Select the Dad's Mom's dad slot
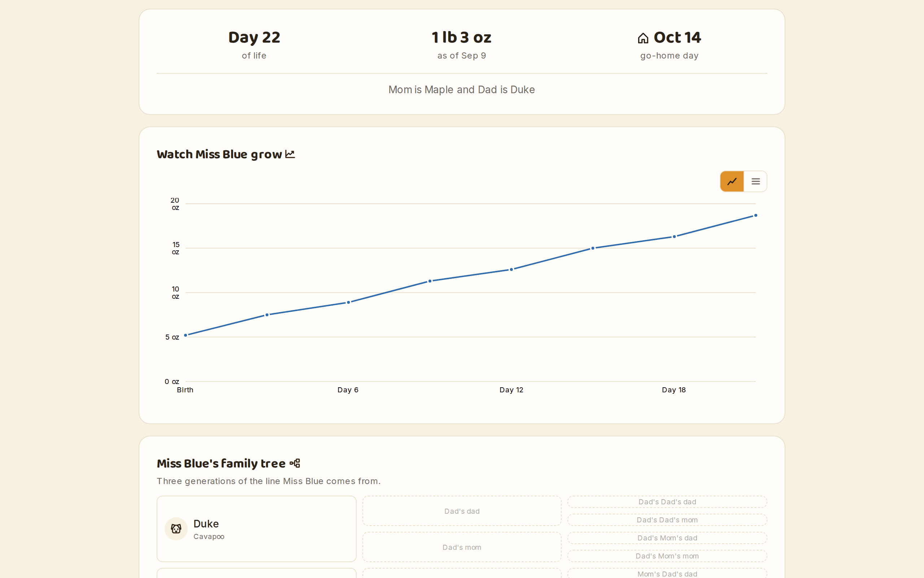This screenshot has height=578, width=924. pos(667,538)
